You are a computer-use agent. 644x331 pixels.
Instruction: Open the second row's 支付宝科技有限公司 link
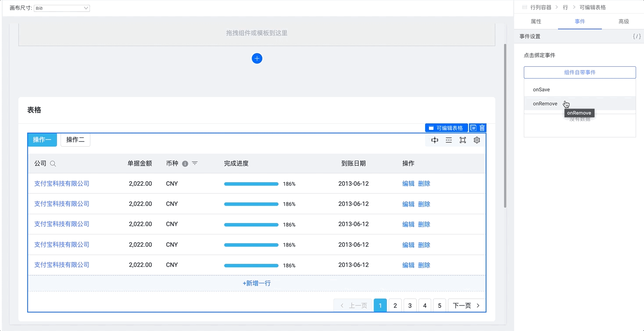click(62, 204)
